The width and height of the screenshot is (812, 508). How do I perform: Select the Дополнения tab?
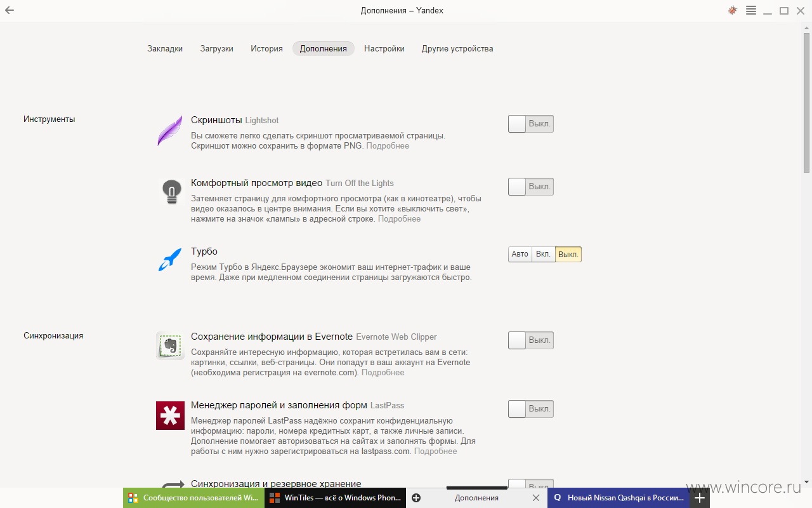pos(324,48)
